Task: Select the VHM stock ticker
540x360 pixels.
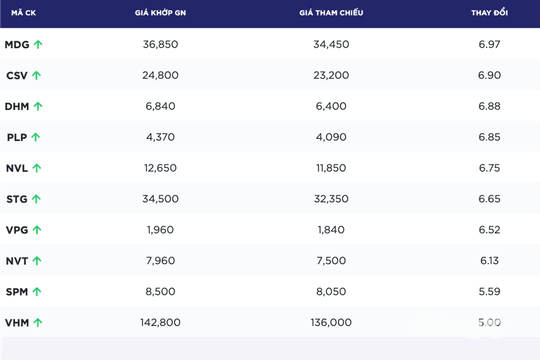Action: click(x=17, y=323)
